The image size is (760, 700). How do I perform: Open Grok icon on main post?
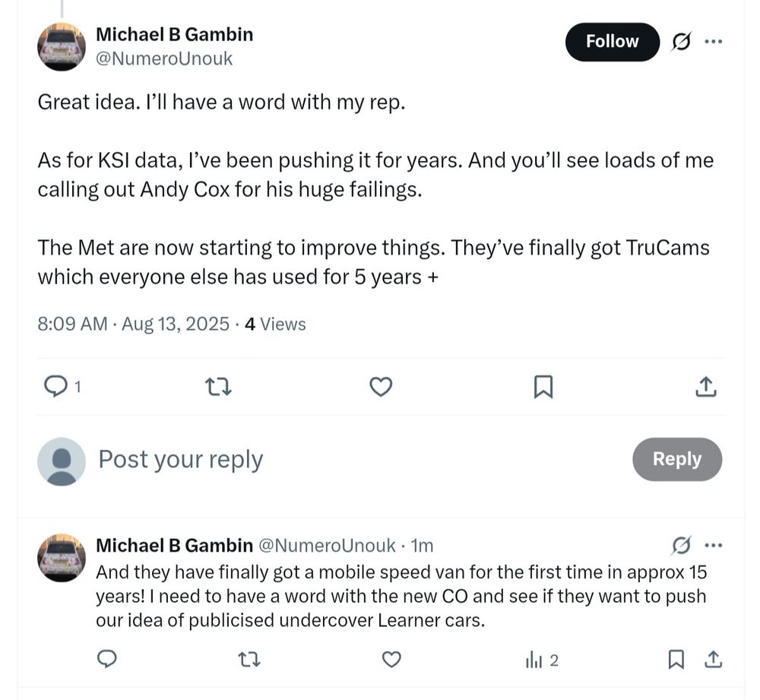(x=682, y=43)
